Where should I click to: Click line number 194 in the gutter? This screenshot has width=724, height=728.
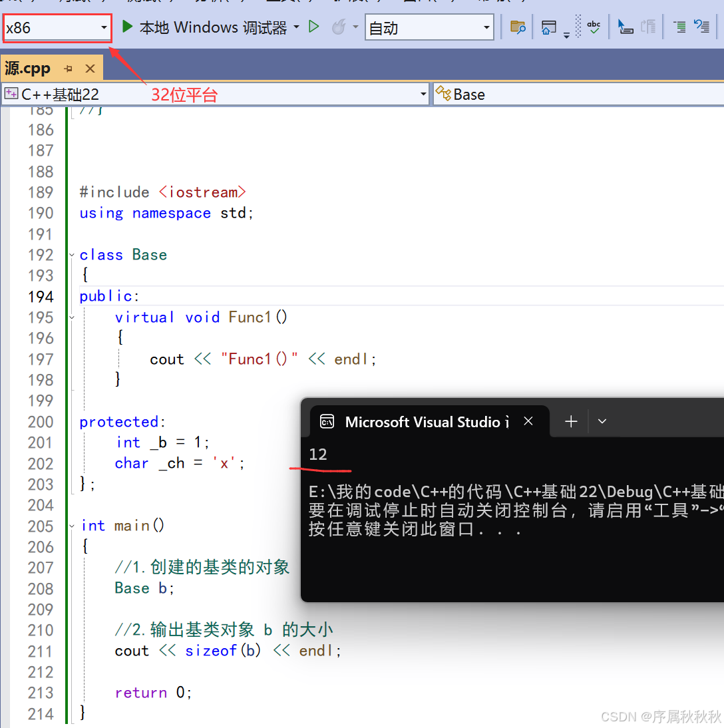pos(41,297)
